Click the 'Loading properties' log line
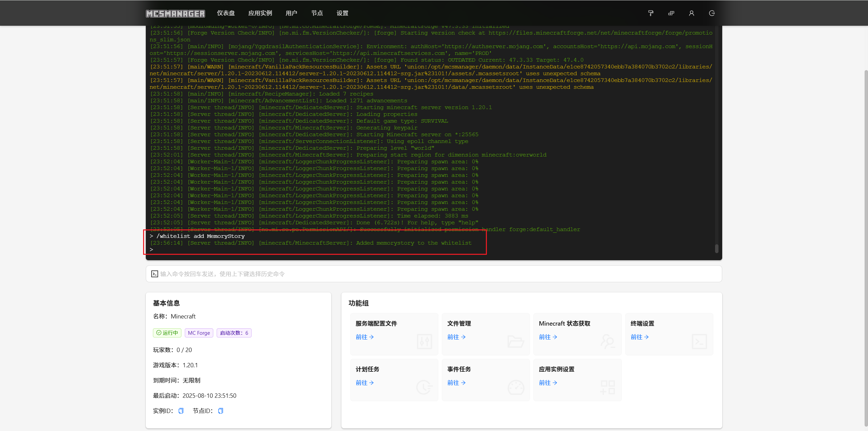Viewport: 868px width, 431px height. [x=283, y=114]
